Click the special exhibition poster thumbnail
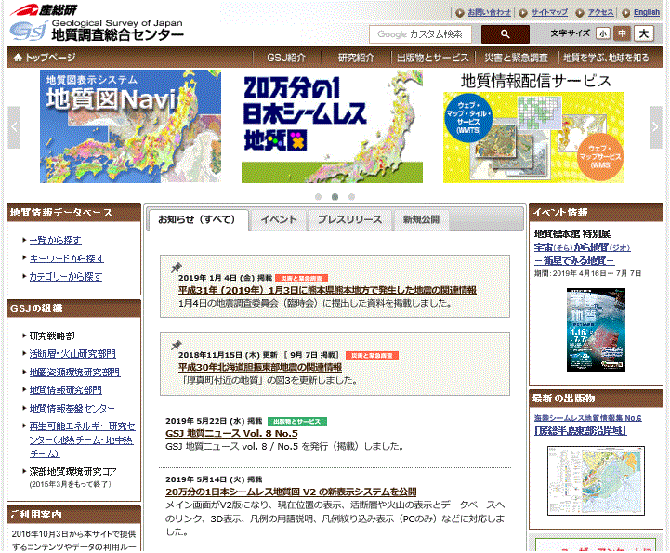Viewport: 670px width, 553px height. [x=596, y=330]
